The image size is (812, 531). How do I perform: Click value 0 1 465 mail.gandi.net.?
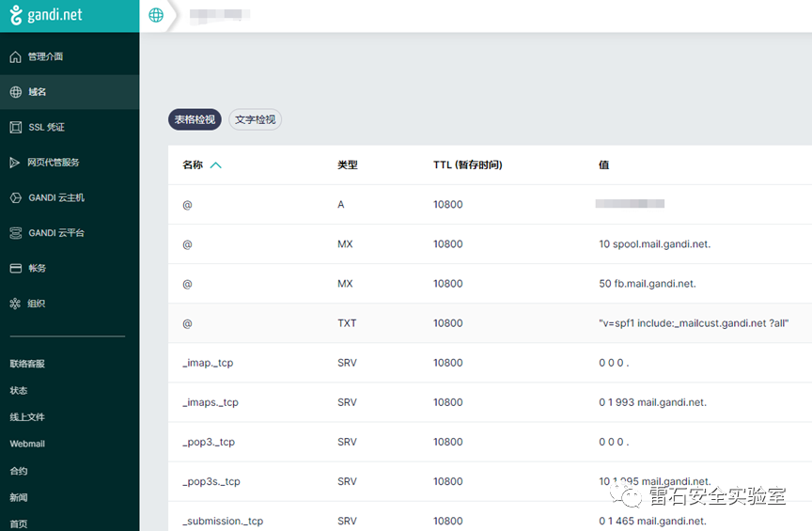point(652,522)
